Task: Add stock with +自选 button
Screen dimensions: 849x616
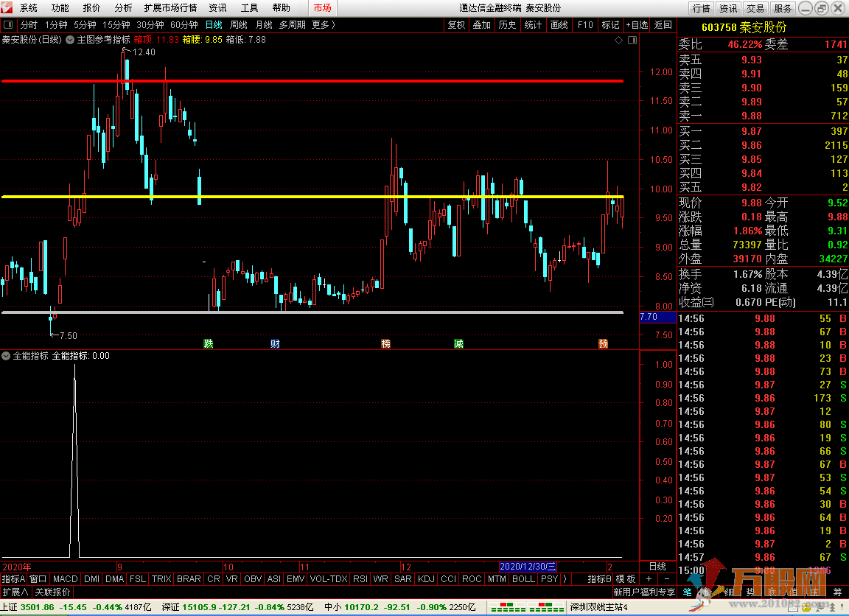Action: point(637,25)
